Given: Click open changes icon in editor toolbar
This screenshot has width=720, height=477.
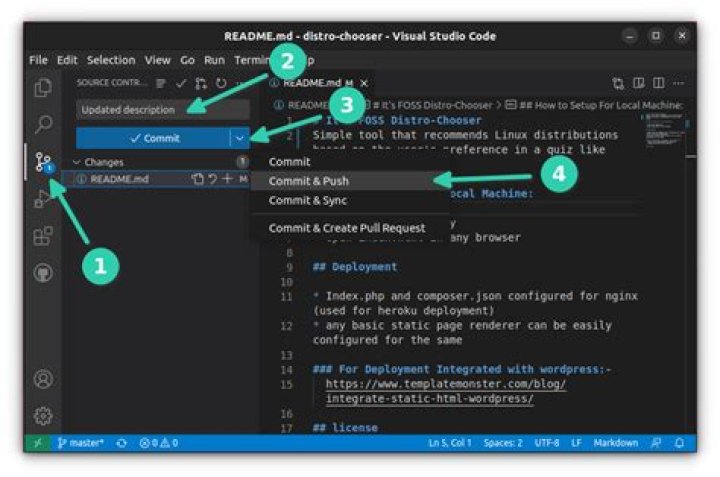Looking at the screenshot, I should 618,83.
